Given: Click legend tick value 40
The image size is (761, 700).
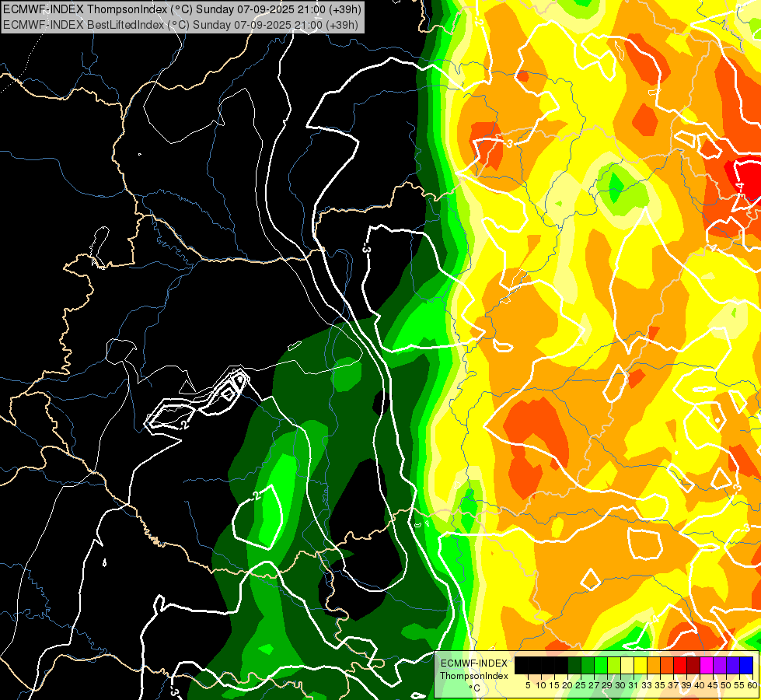Looking at the screenshot, I should pos(700,685).
